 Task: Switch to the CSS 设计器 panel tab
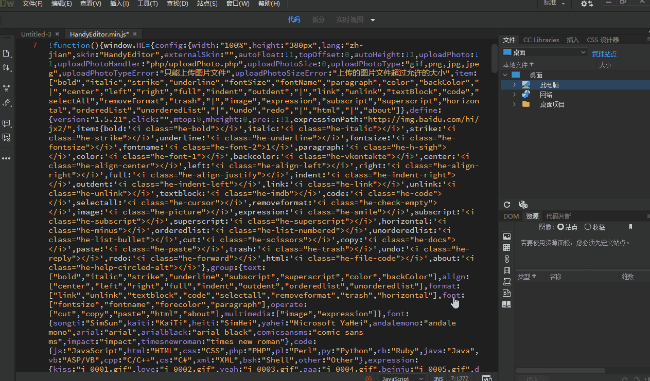pyautogui.click(x=603, y=40)
